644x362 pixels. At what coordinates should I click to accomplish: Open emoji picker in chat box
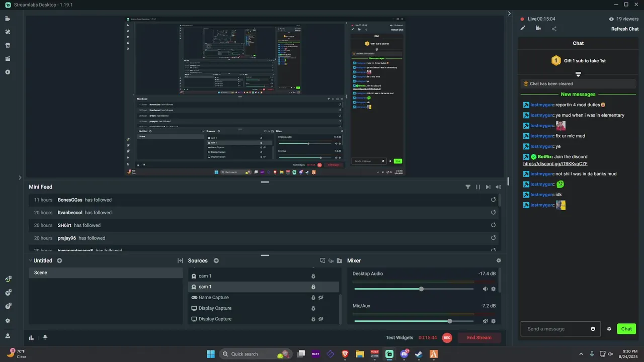(x=593, y=329)
